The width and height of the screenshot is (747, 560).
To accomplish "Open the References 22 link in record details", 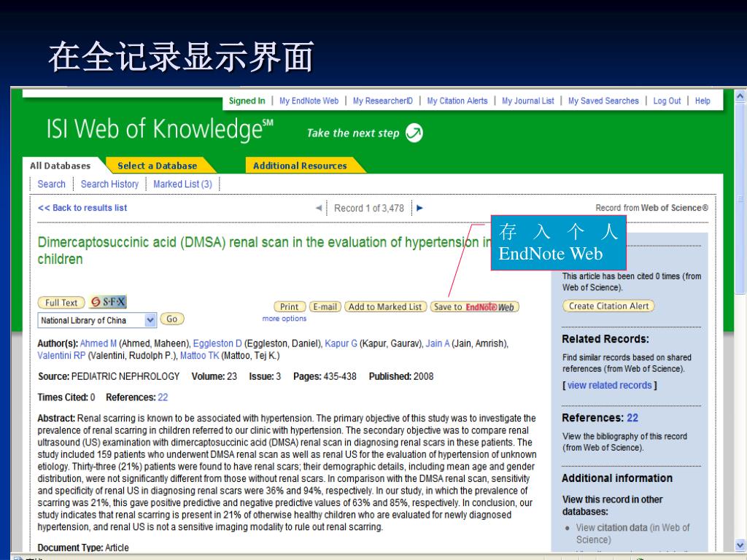I will [163, 397].
